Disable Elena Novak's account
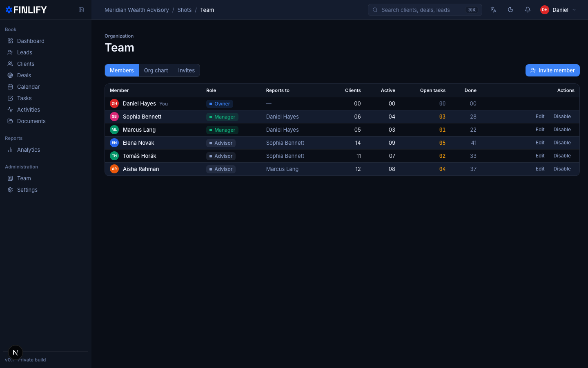Image resolution: width=588 pixels, height=368 pixels. point(562,143)
